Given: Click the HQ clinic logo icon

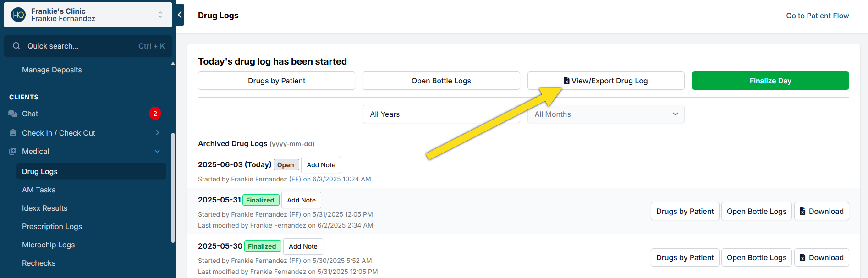Looking at the screenshot, I should 18,15.
